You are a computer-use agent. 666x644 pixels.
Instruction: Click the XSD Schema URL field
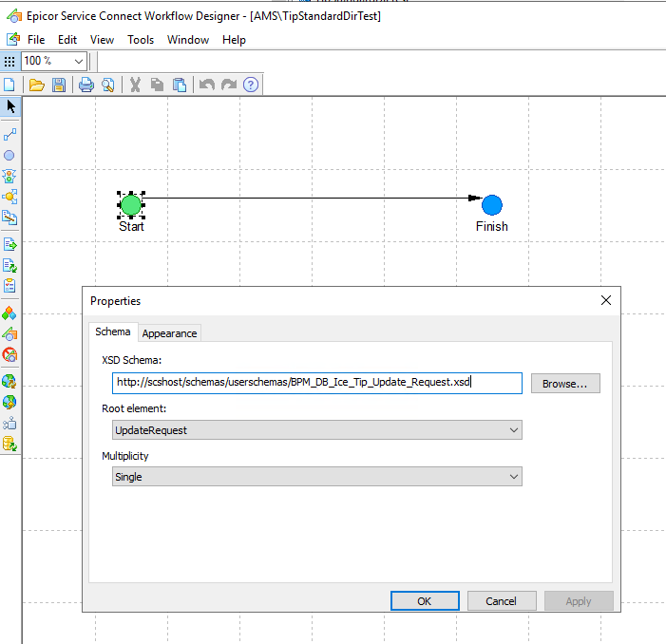coord(317,383)
